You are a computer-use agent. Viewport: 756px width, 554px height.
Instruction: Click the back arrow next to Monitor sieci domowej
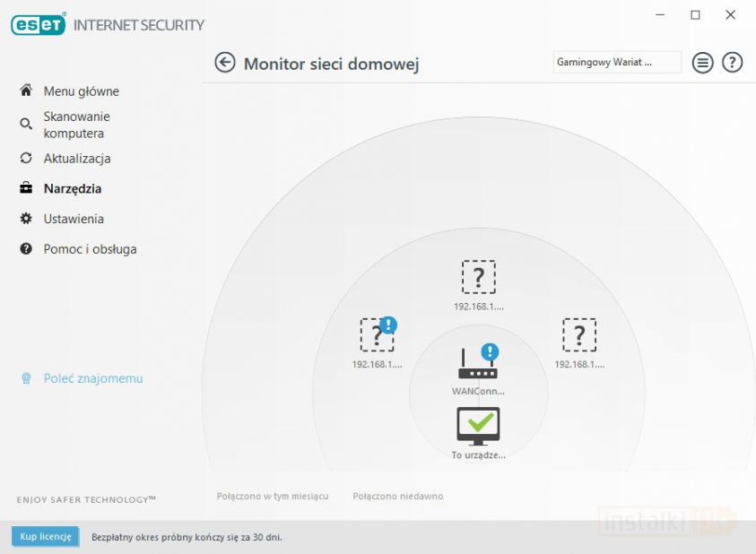[224, 63]
